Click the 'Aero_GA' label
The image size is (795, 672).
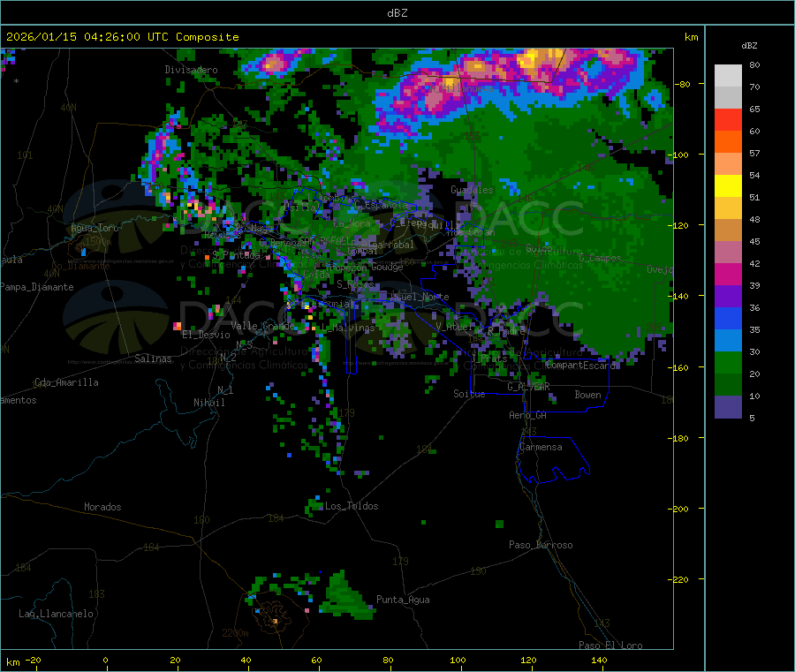coord(527,415)
